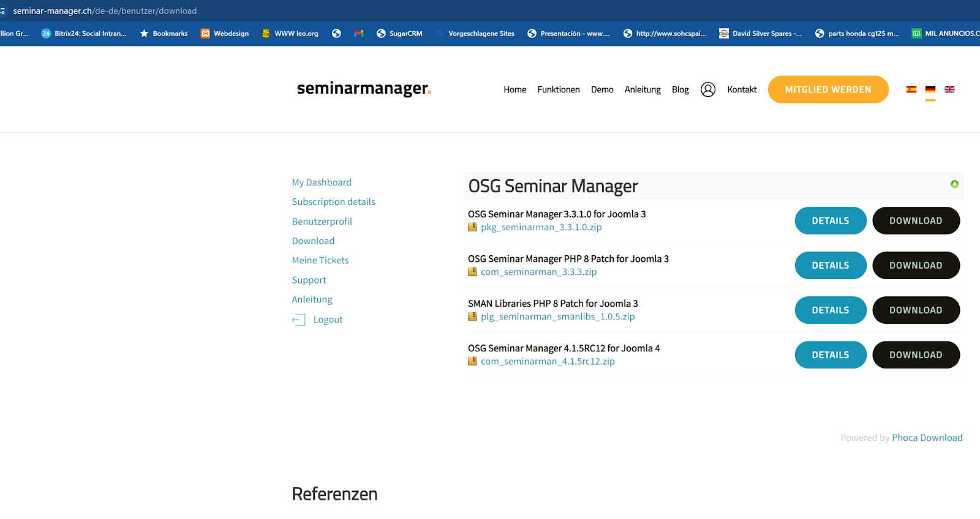Screen dimensions: 980x519
Task: Open the Phoca Download link
Action: pos(927,438)
